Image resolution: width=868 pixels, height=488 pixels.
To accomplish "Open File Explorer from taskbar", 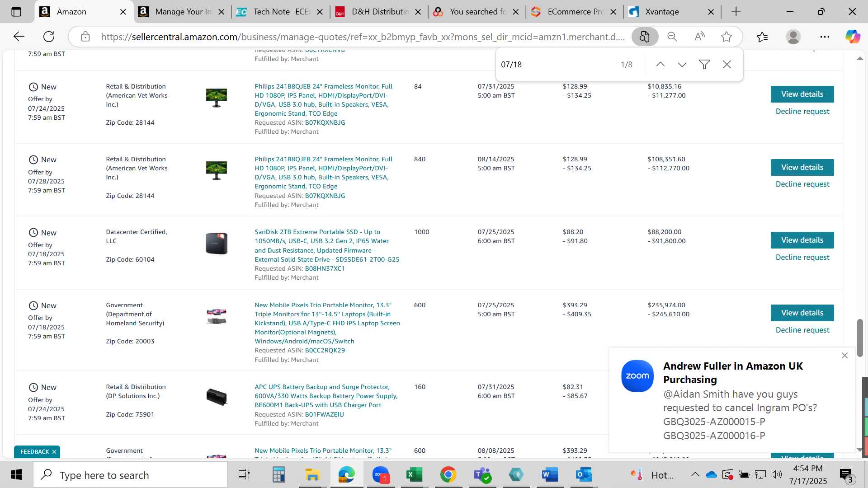I will pyautogui.click(x=312, y=475).
